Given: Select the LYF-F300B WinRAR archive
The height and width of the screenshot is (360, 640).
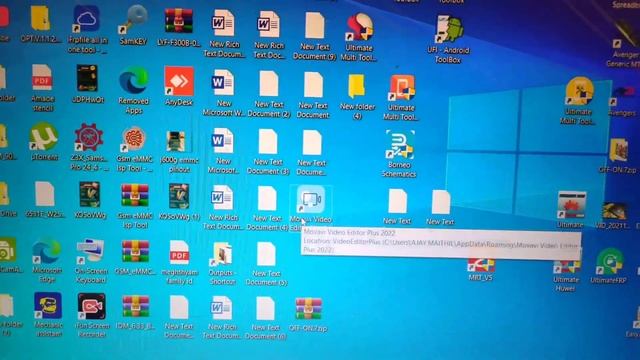Looking at the screenshot, I should pyautogui.click(x=178, y=20).
